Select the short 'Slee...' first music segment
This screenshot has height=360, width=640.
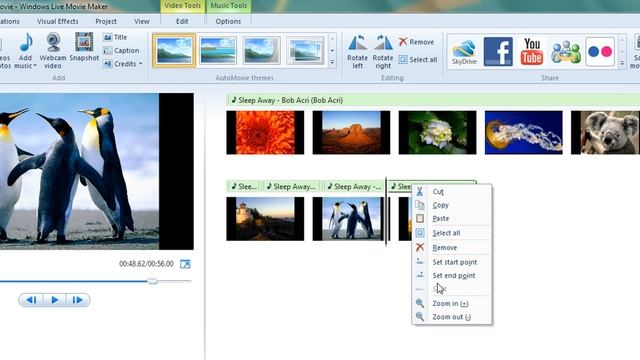pos(244,187)
